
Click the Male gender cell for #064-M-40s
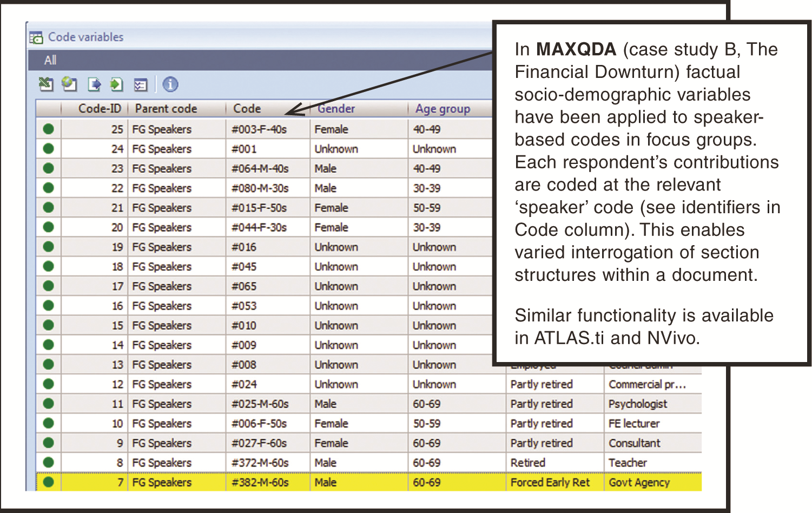[x=359, y=168]
